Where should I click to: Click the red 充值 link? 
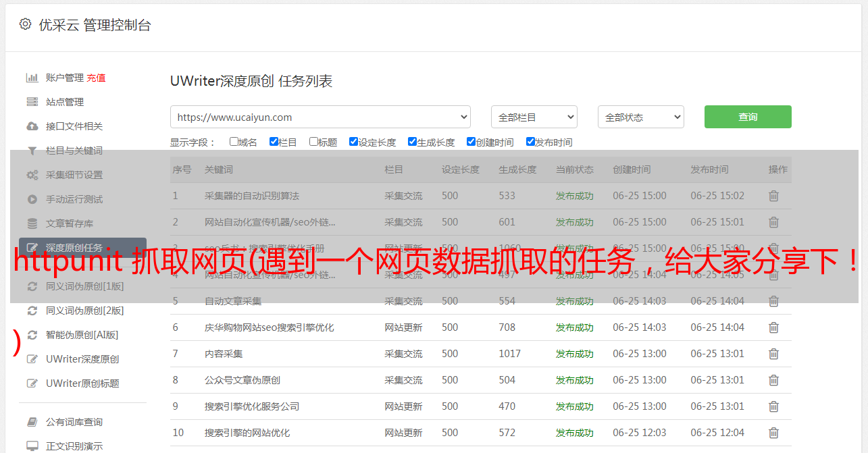tap(96, 78)
